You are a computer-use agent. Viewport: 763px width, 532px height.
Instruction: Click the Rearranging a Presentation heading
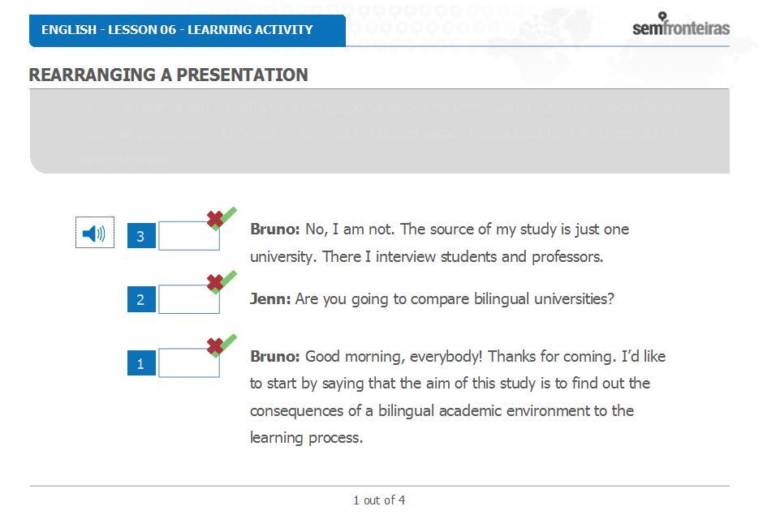(168, 75)
